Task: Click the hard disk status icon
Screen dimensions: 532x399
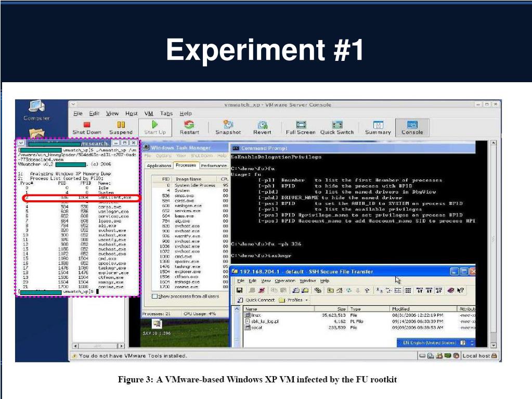Action: [x=422, y=356]
